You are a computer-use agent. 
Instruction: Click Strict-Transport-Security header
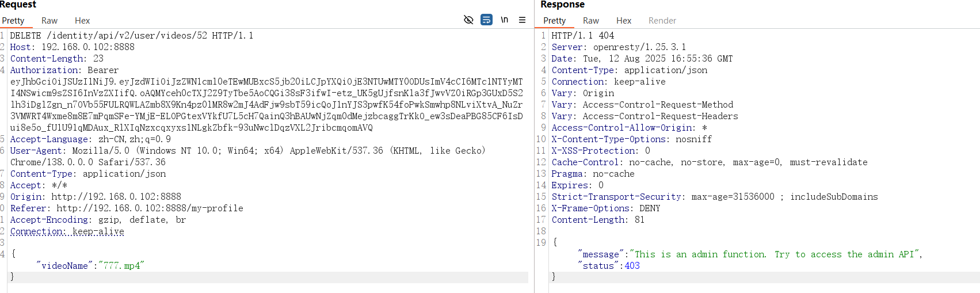click(x=715, y=197)
